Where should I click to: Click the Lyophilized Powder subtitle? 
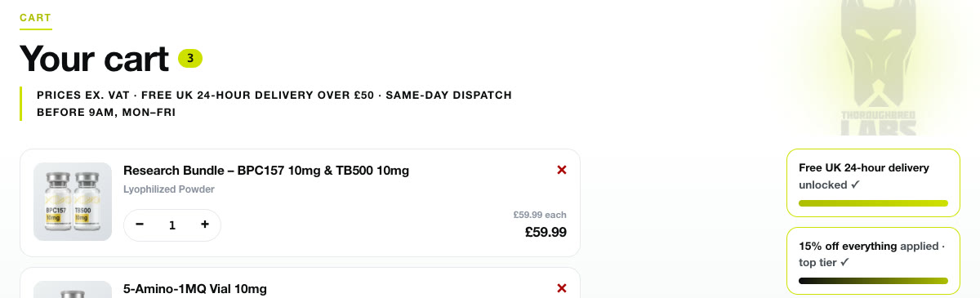169,189
